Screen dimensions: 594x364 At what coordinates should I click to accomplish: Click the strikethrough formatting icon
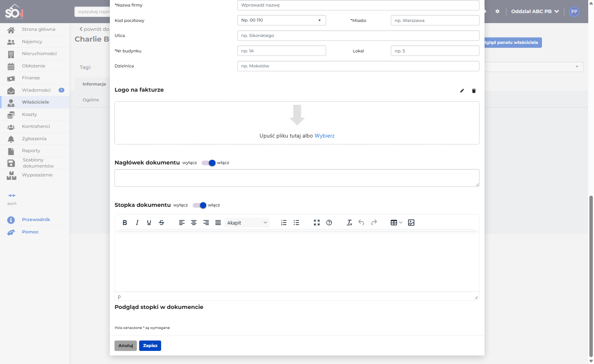click(162, 223)
